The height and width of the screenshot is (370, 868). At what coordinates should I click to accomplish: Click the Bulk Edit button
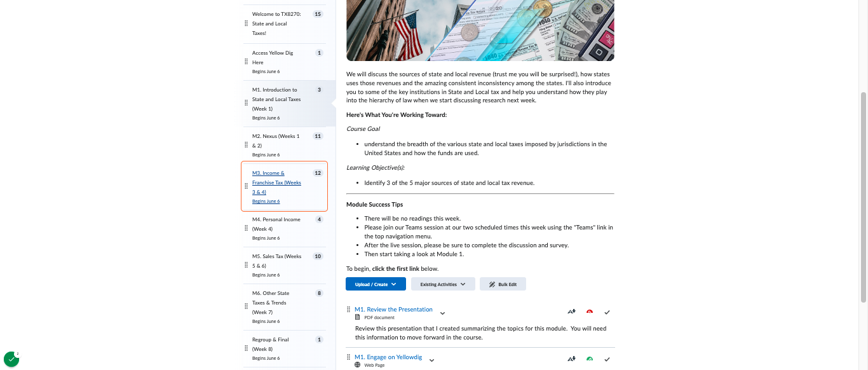[503, 284]
